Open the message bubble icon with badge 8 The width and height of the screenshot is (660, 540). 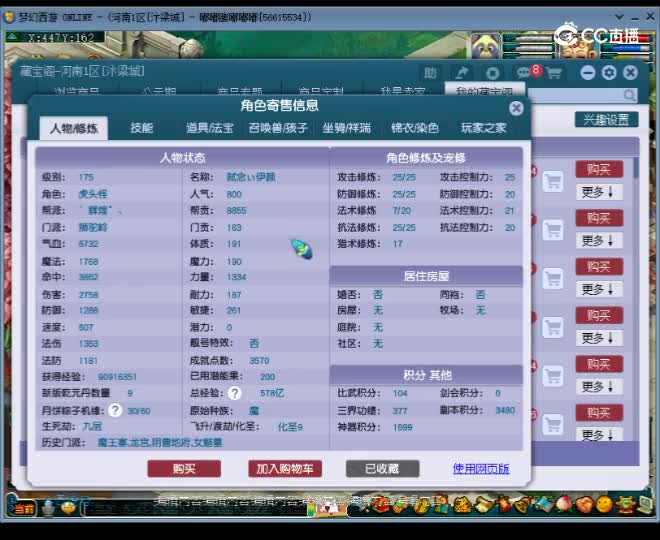tap(526, 72)
